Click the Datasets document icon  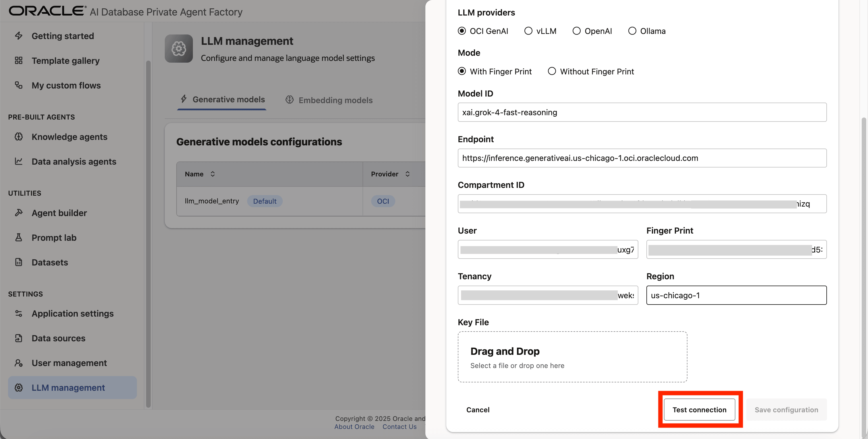pos(19,262)
